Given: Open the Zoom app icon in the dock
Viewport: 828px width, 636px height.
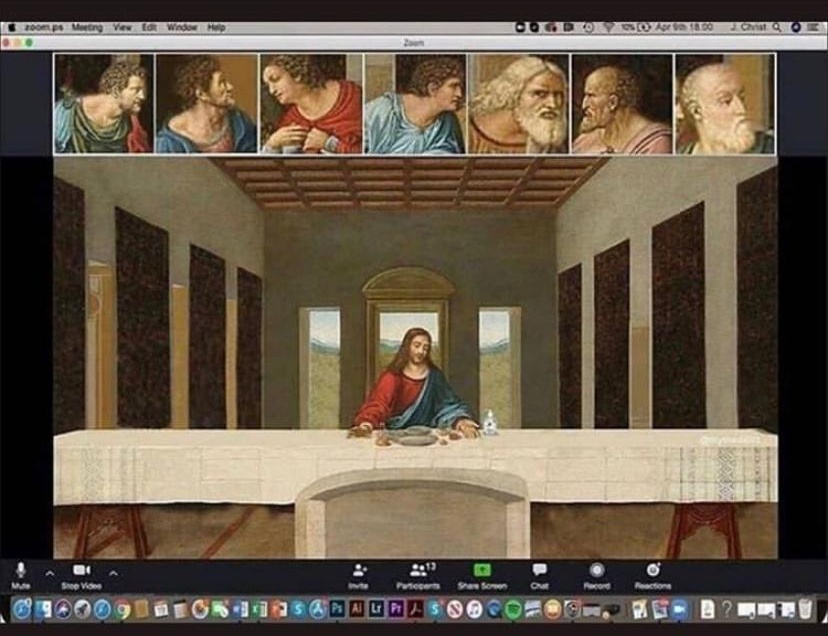Looking at the screenshot, I should tap(680, 610).
